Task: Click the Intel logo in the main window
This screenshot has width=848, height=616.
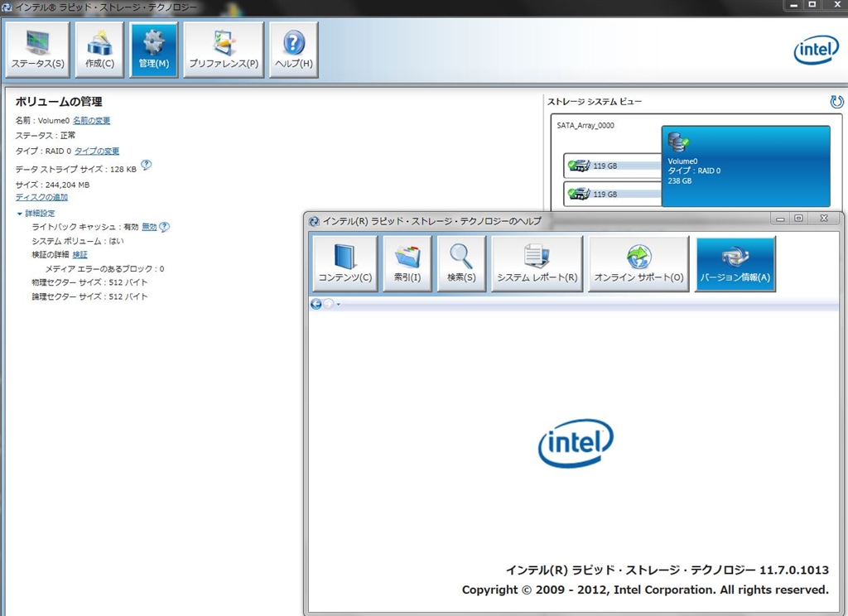Action: point(816,50)
